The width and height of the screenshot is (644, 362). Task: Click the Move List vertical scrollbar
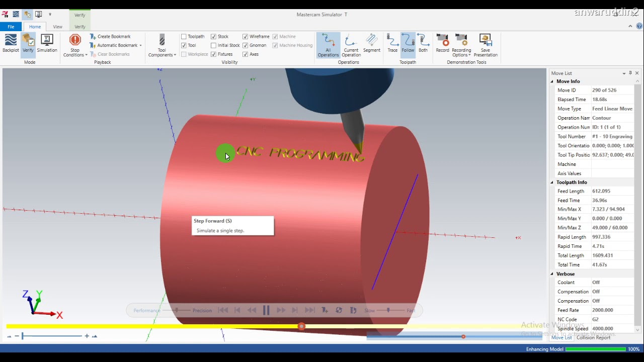638,204
